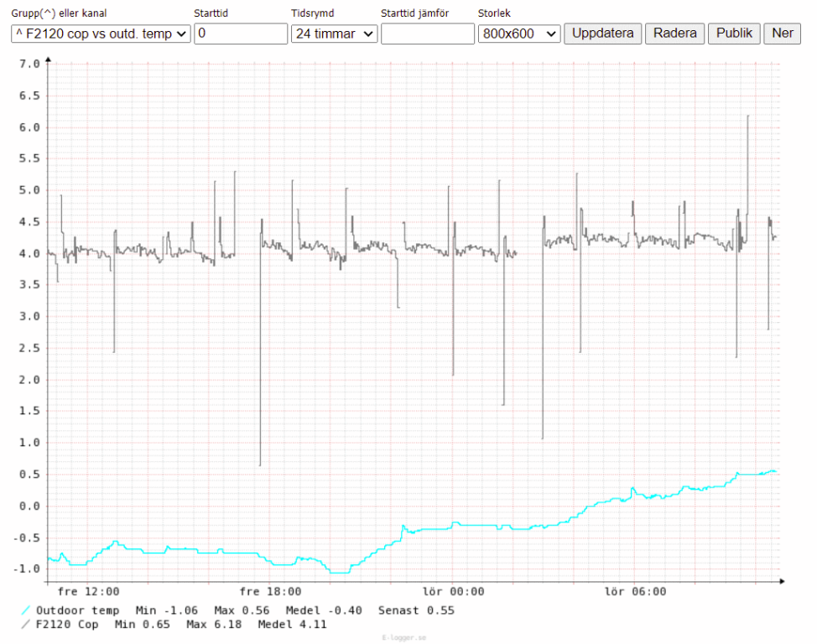Click the Publik button

point(734,34)
